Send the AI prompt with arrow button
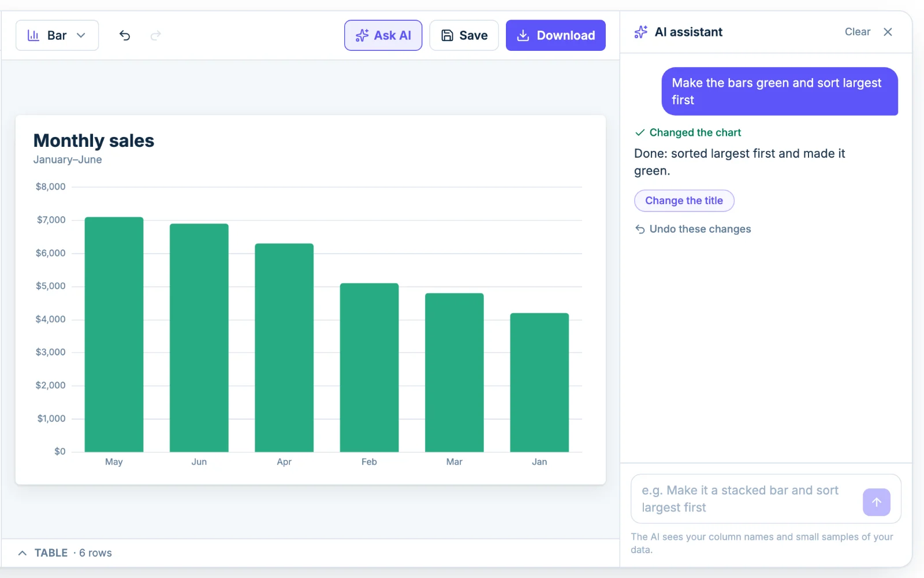The image size is (924, 578). click(876, 502)
